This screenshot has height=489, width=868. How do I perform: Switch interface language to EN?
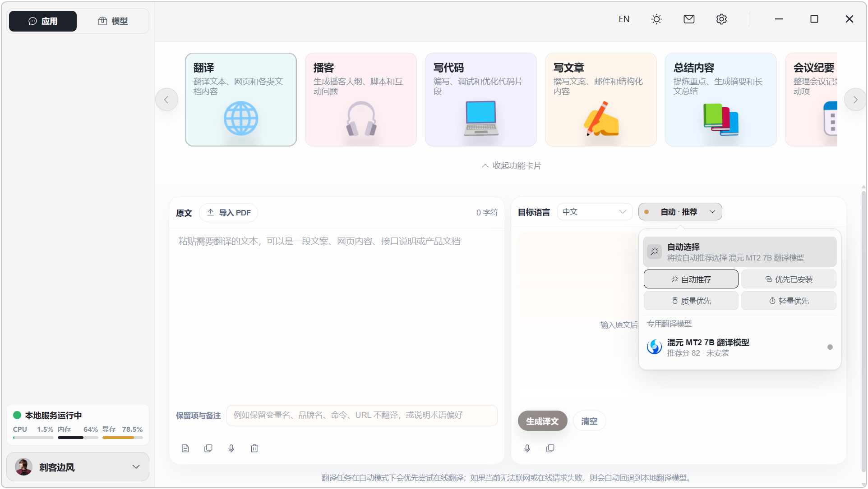pos(624,19)
